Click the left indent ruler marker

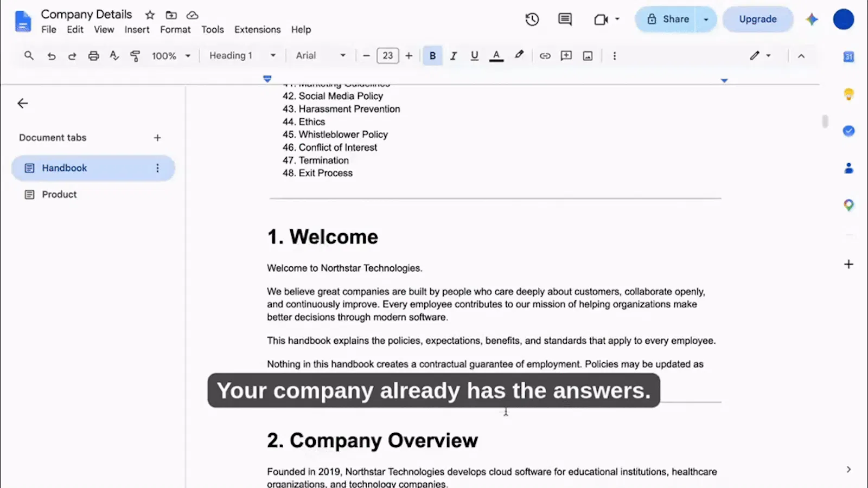pos(267,79)
